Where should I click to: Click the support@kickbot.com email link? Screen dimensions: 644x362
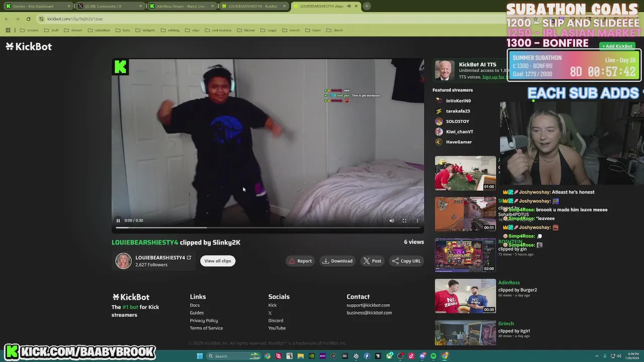(x=368, y=305)
